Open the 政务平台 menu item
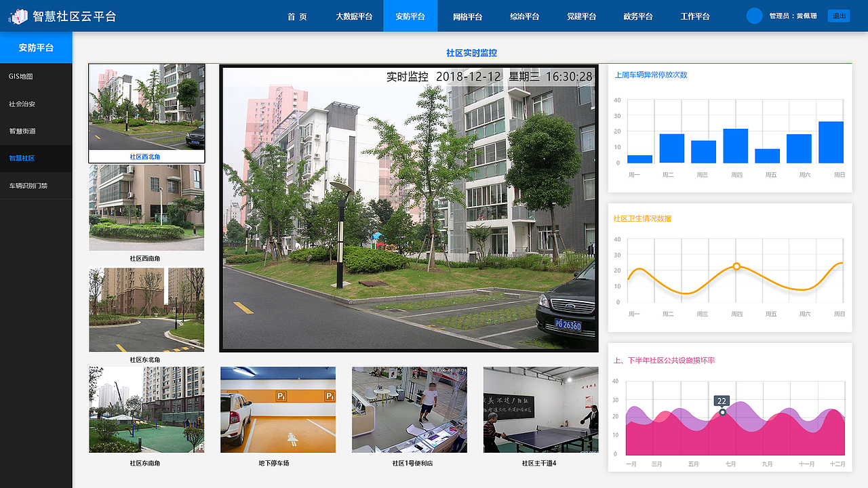 [x=638, y=16]
